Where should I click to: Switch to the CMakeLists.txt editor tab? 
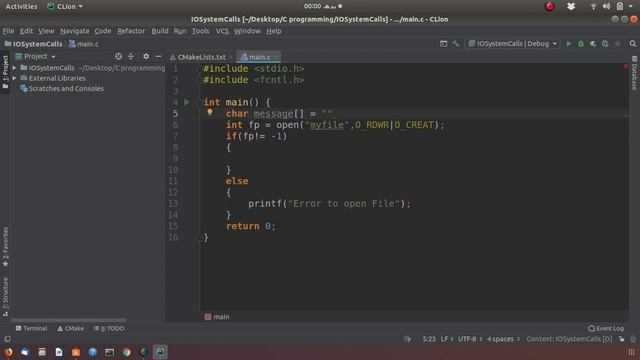pos(202,57)
